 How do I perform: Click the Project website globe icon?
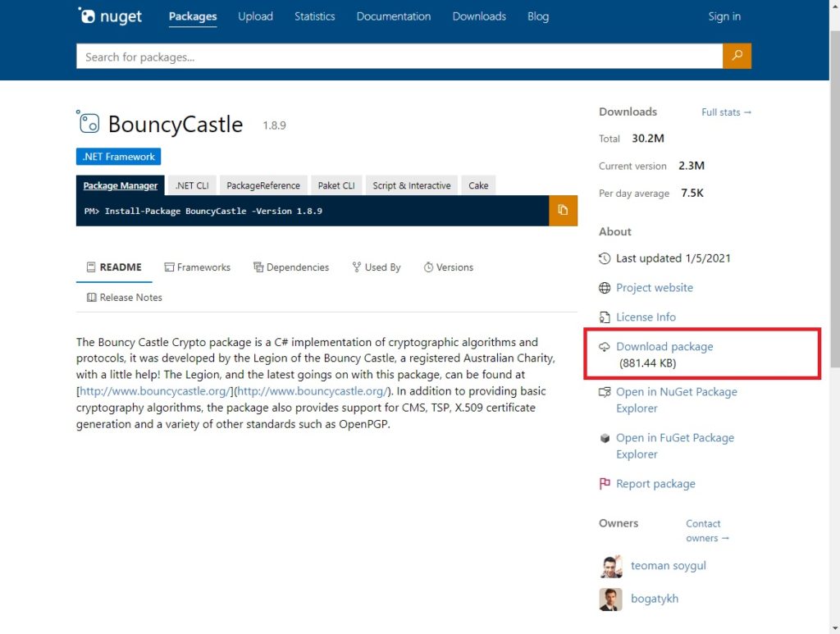(605, 288)
